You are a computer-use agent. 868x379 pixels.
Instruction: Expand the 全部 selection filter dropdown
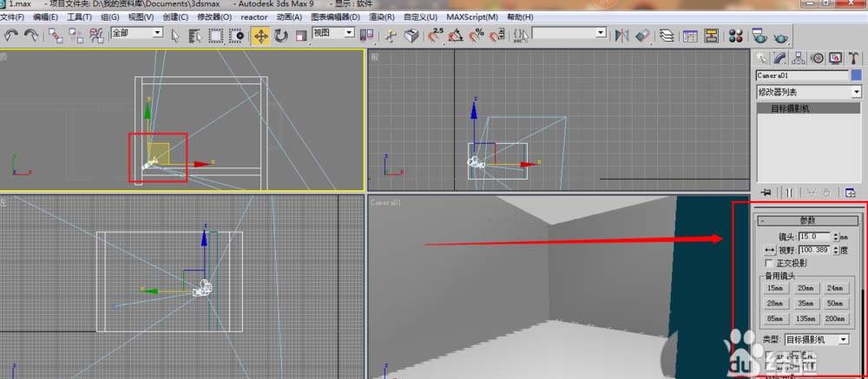(136, 33)
